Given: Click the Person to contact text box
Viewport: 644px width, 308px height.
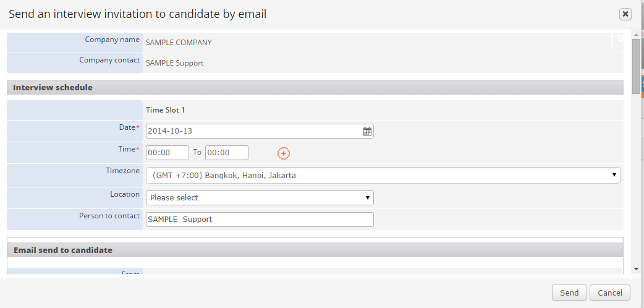Looking at the screenshot, I should [260, 220].
